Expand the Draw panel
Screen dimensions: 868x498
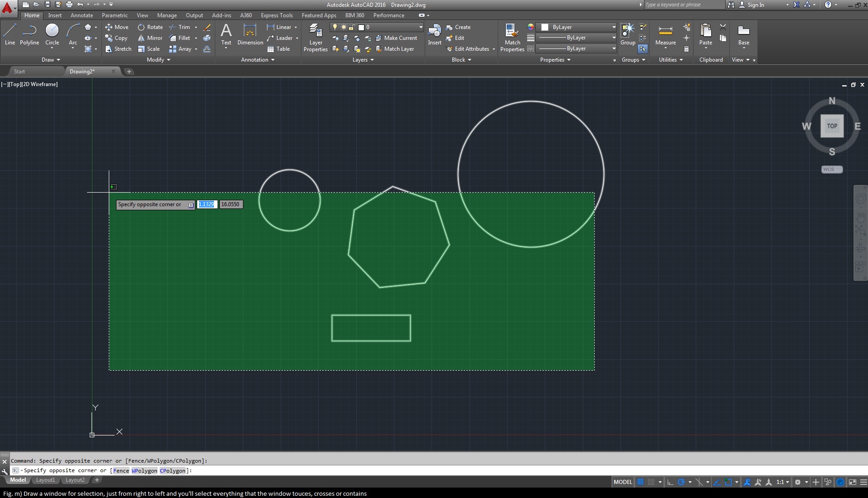pos(51,60)
